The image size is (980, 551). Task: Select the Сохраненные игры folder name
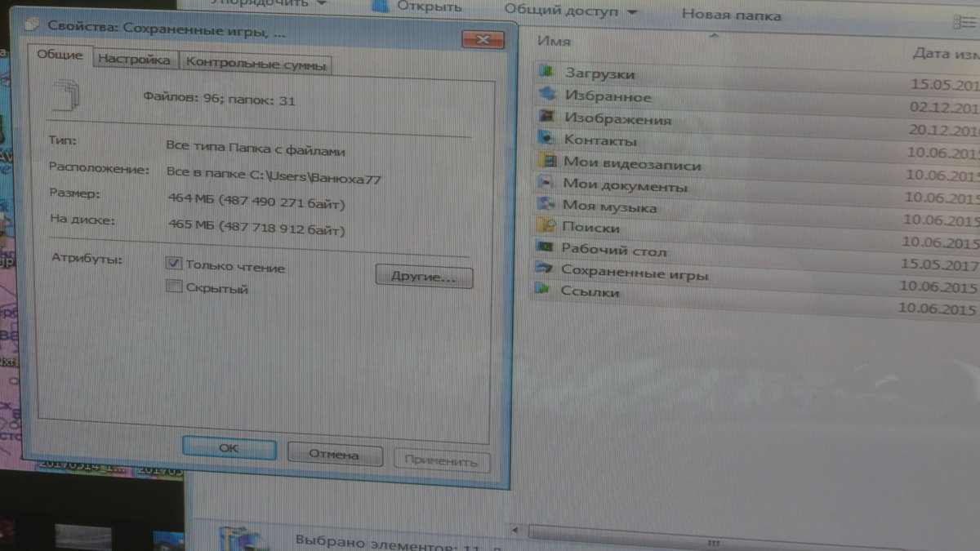(x=635, y=273)
